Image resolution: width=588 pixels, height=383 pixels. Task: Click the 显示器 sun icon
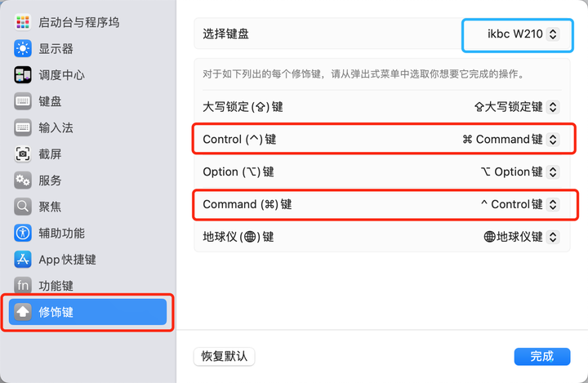click(23, 48)
